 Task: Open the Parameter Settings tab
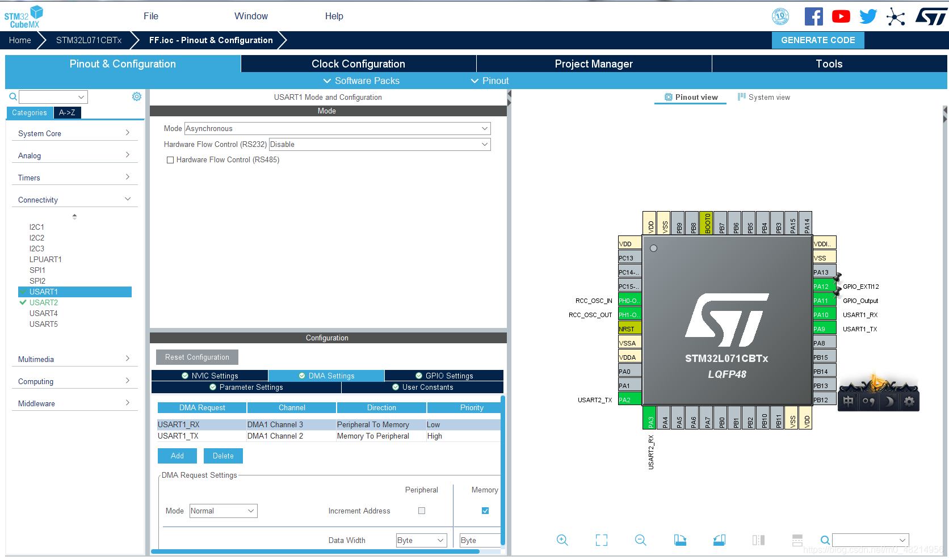(x=246, y=387)
